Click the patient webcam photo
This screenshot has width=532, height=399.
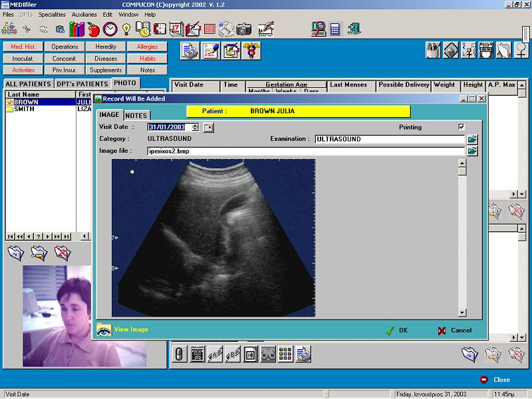click(84, 316)
